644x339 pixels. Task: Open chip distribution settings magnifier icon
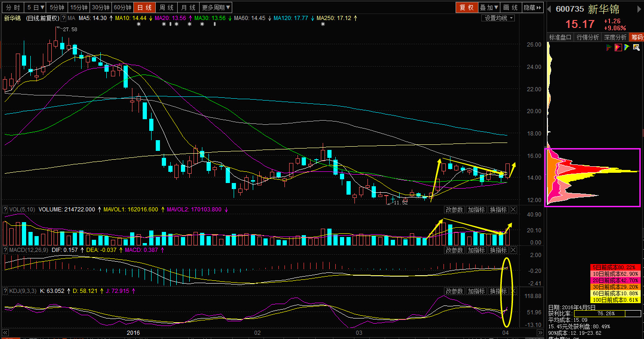(636, 47)
